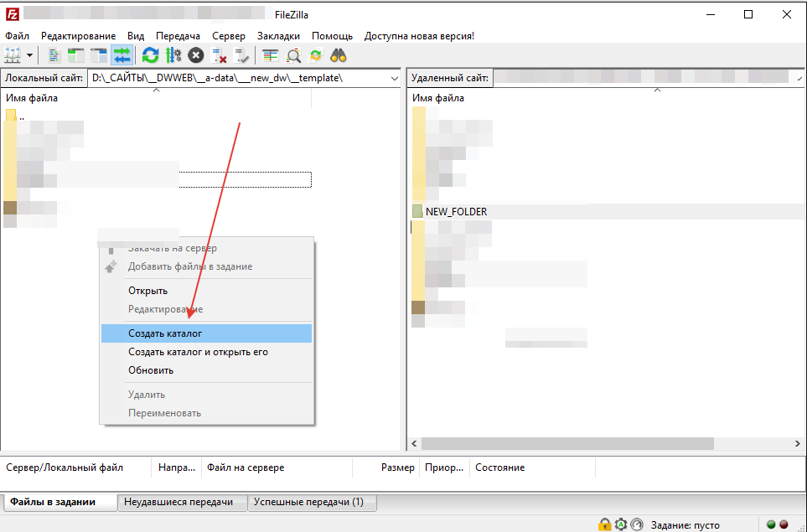Open the 'Закладки' menu
This screenshot has height=532, width=807.
[278, 36]
